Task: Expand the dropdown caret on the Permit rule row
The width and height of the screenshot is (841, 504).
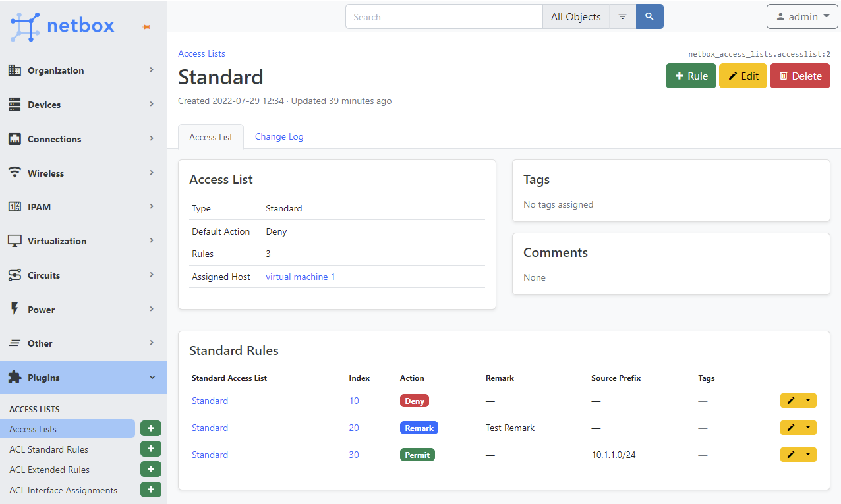Action: click(x=809, y=454)
